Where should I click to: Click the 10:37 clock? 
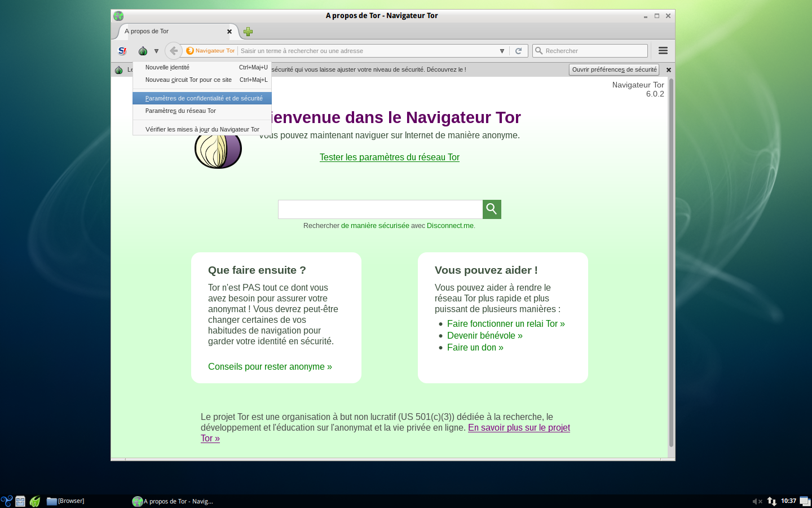click(788, 501)
